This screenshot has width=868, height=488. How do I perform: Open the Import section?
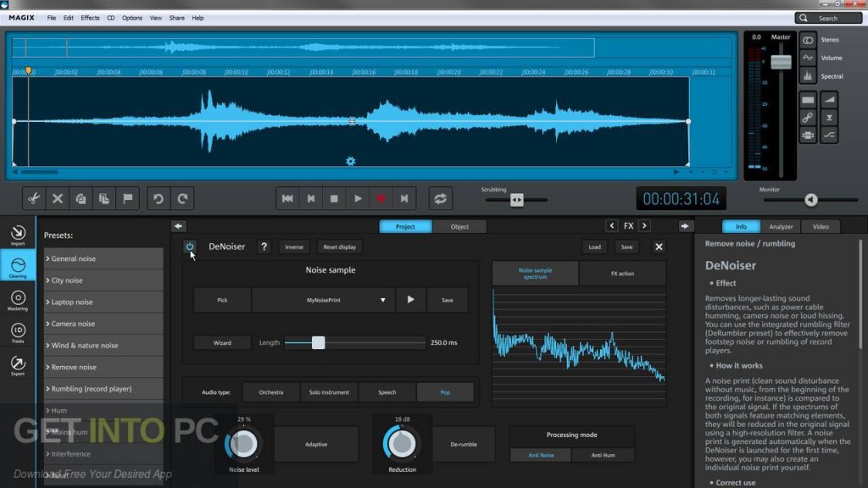pyautogui.click(x=18, y=236)
